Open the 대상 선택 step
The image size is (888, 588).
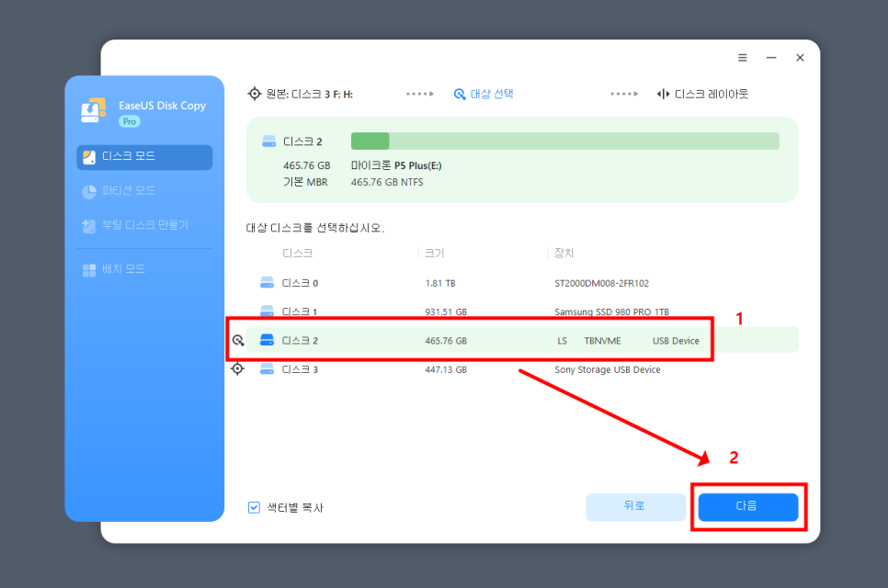click(492, 94)
